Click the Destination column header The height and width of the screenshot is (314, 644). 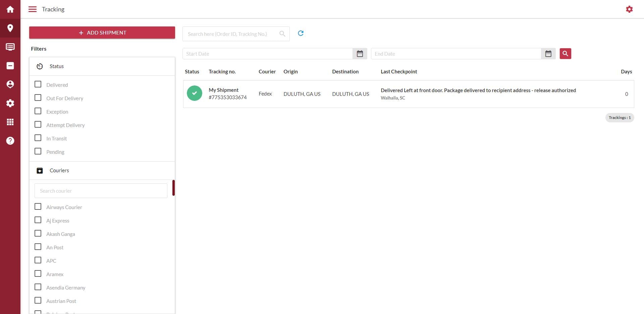coord(345,72)
